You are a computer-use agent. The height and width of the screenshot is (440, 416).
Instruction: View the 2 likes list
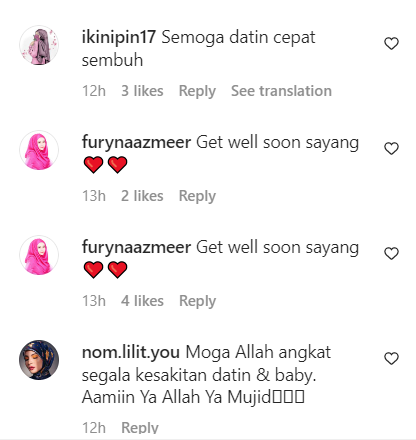[x=142, y=196]
